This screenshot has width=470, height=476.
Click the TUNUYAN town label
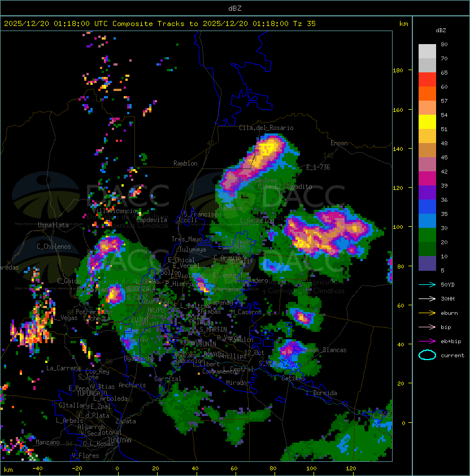tap(120, 440)
